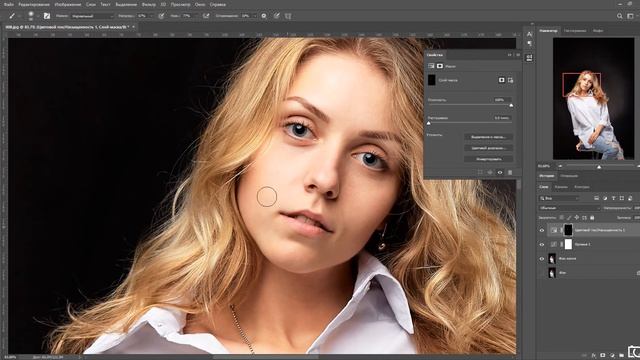Toggle the mask enable eye in Properties

[x=500, y=173]
